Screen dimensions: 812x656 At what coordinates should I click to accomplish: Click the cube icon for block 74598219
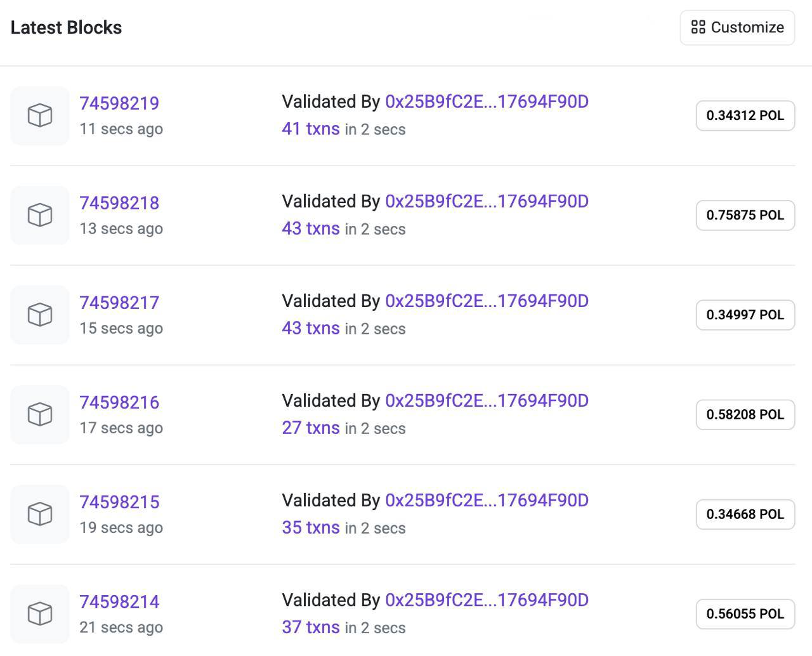tap(40, 115)
